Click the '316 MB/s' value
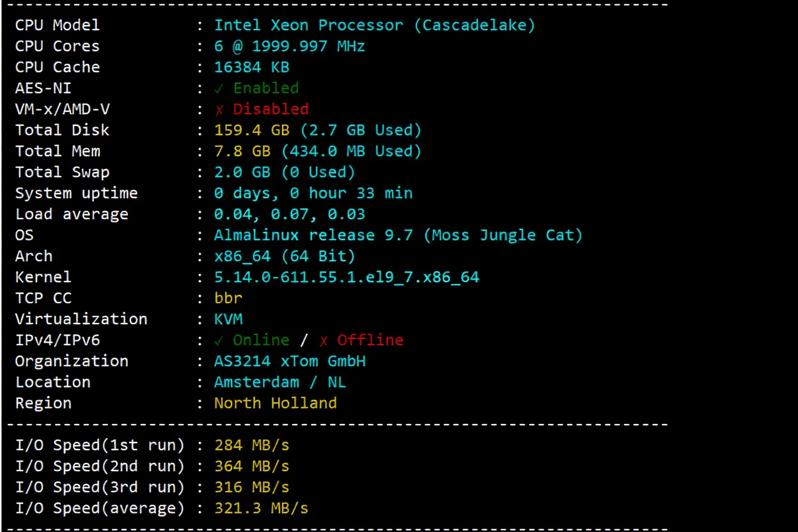Screen dimensions: 798x532 coord(252,487)
